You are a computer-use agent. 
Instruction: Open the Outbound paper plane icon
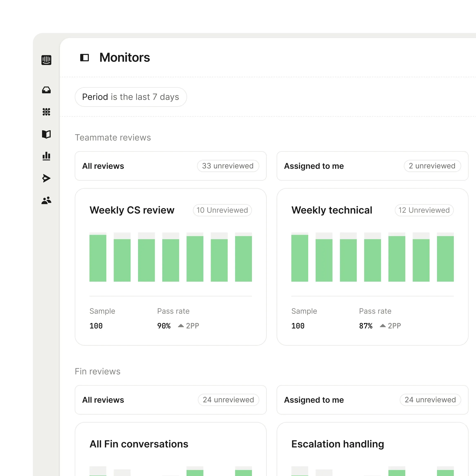tap(46, 178)
